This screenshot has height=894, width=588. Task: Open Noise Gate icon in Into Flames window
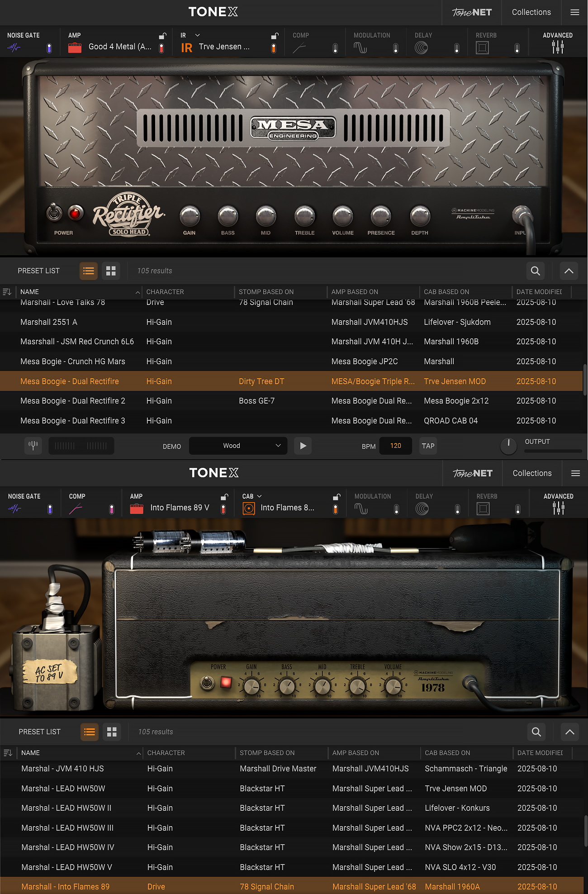[x=15, y=509]
